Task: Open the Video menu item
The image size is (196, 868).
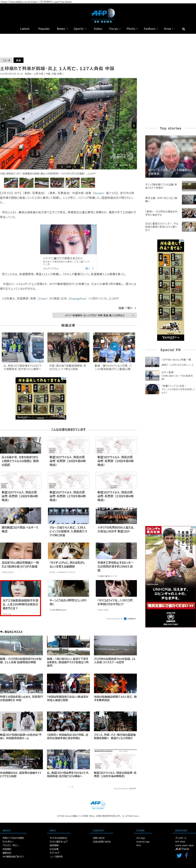Action: pyautogui.click(x=98, y=29)
